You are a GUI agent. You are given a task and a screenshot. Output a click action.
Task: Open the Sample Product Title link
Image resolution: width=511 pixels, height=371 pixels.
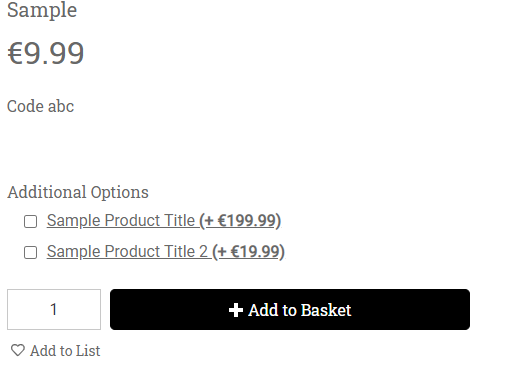121,221
